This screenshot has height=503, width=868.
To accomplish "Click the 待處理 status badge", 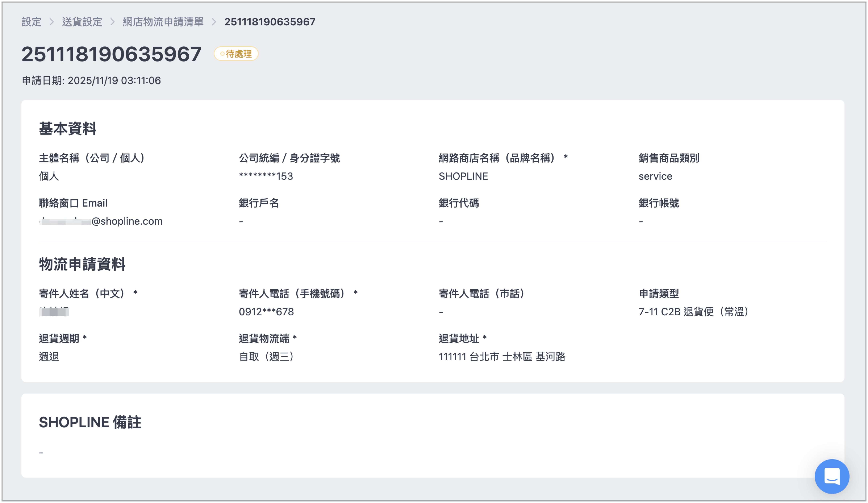I will [236, 54].
